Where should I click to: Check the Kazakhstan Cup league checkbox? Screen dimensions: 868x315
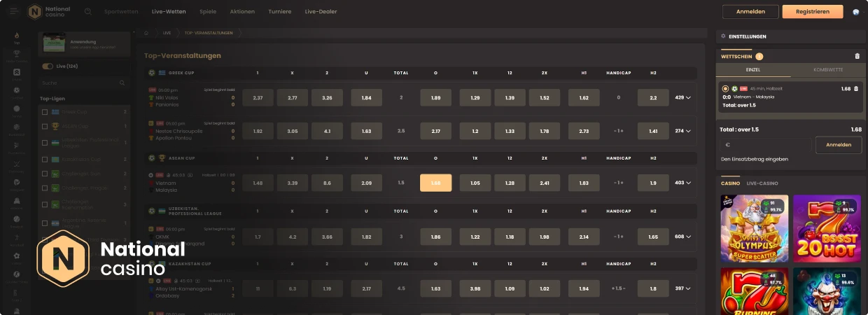(x=45, y=159)
